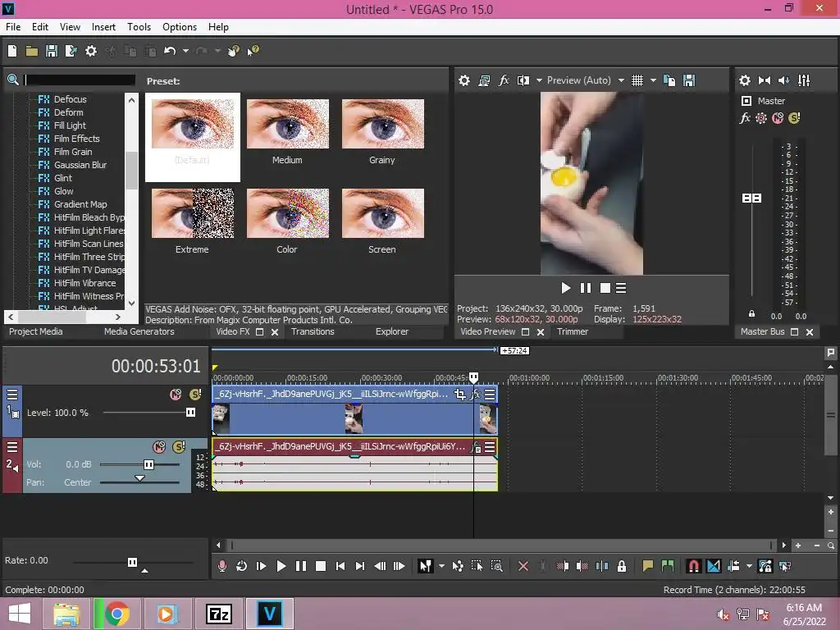Viewport: 840px width, 630px height.
Task: Switch to the Explorer tab
Action: (391, 331)
